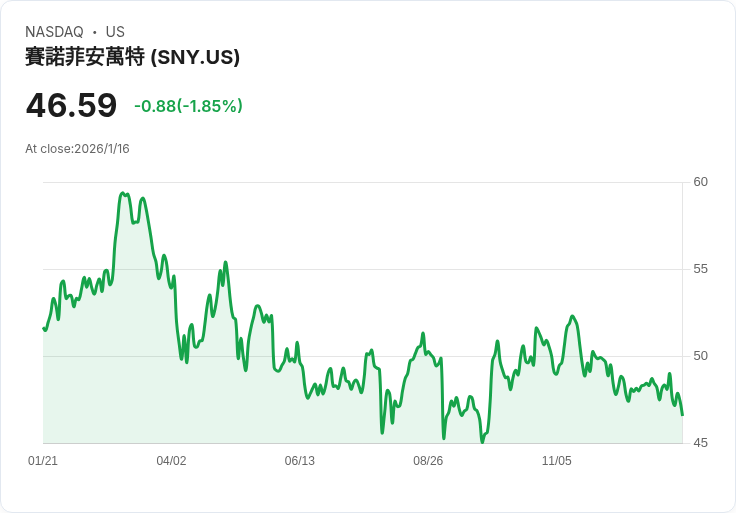Select the 50 y-axis price label

click(x=700, y=356)
